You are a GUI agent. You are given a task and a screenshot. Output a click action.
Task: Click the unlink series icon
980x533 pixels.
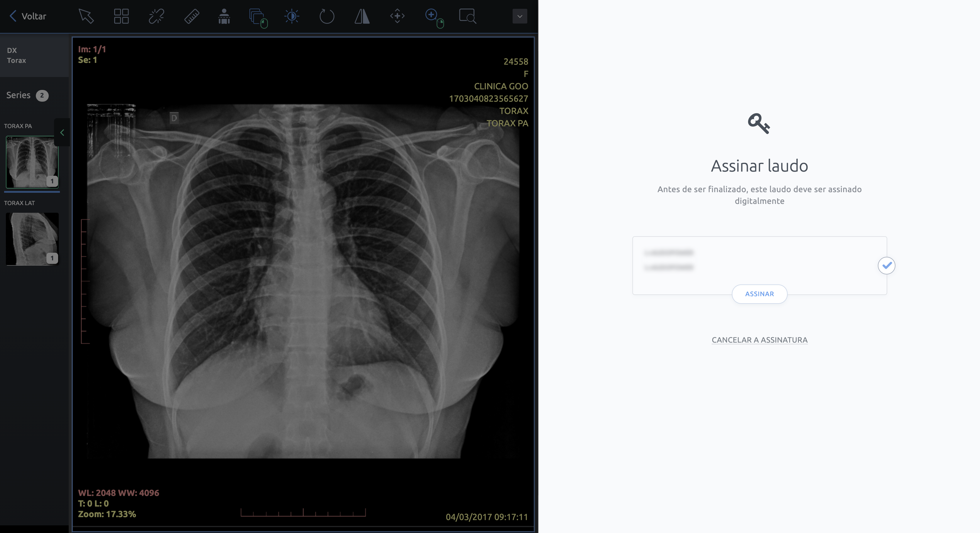[x=156, y=16]
